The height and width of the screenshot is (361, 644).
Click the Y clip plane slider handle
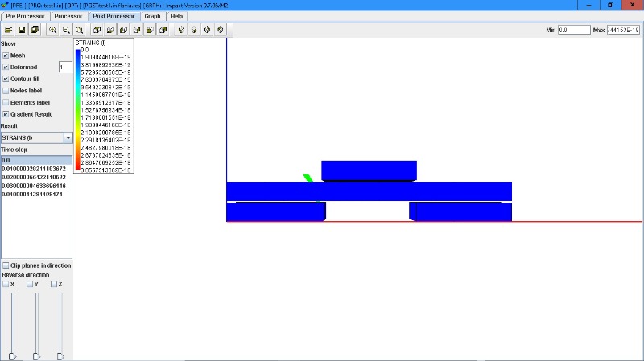(x=36, y=356)
